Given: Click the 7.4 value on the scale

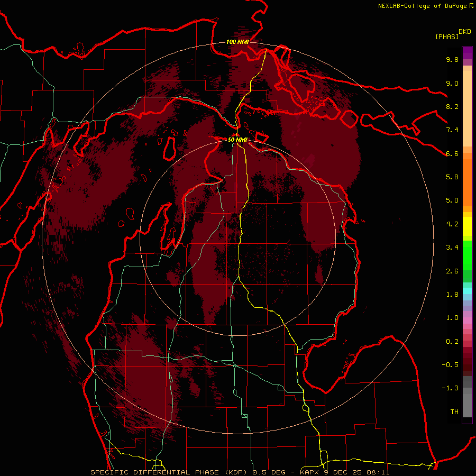Looking at the screenshot, I should (x=452, y=130).
